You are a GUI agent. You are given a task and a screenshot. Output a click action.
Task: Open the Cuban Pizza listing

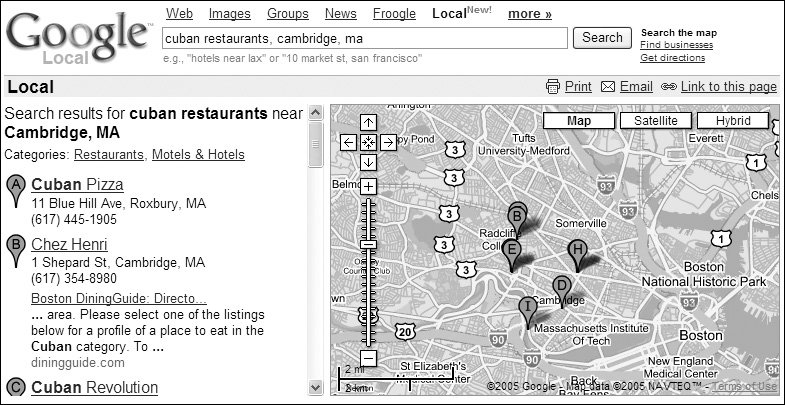tap(77, 184)
